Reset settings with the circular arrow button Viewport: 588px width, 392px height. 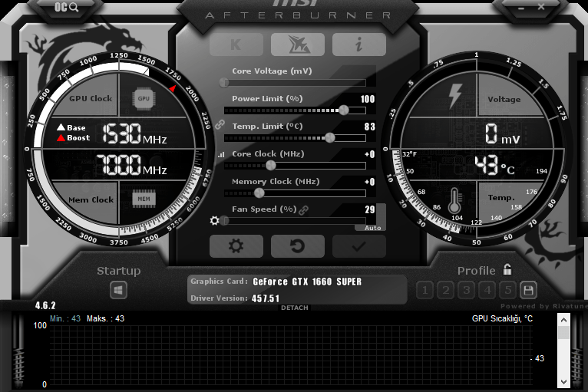coord(298,246)
